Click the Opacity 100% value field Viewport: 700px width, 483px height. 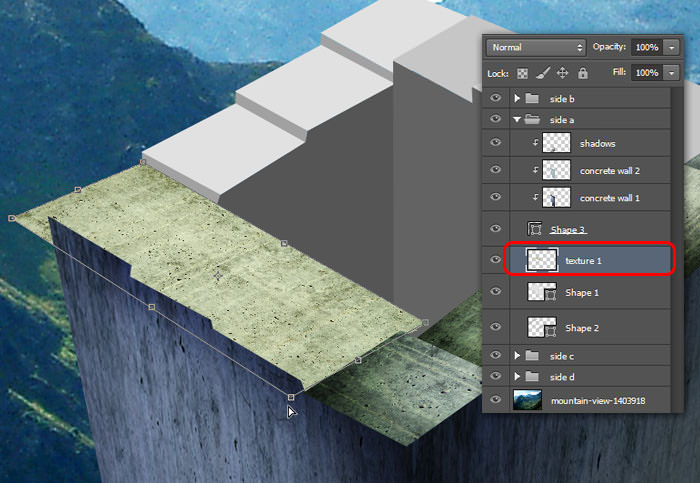click(x=647, y=47)
